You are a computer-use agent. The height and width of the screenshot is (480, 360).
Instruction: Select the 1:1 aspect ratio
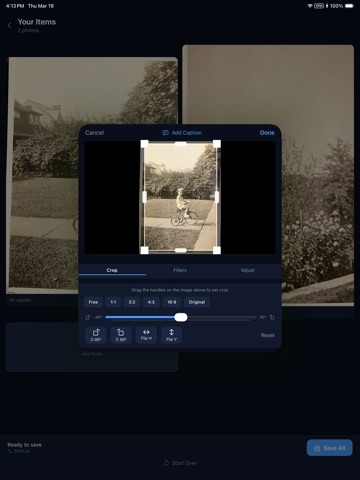(113, 302)
